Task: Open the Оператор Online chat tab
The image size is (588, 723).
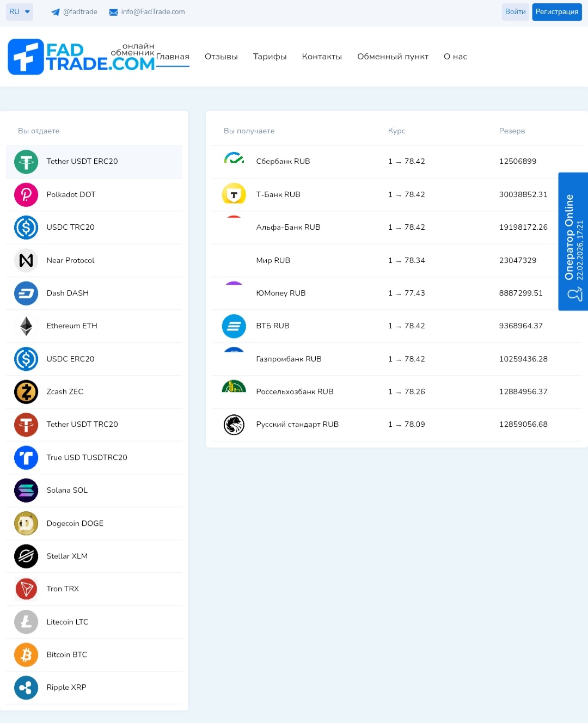Action: click(x=573, y=241)
